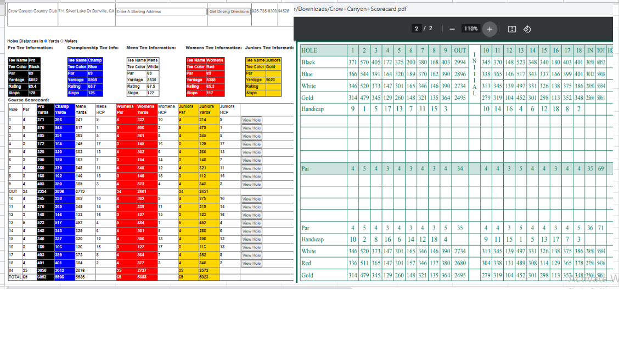Click the Champ Yardage 5908 cell

click(94, 80)
